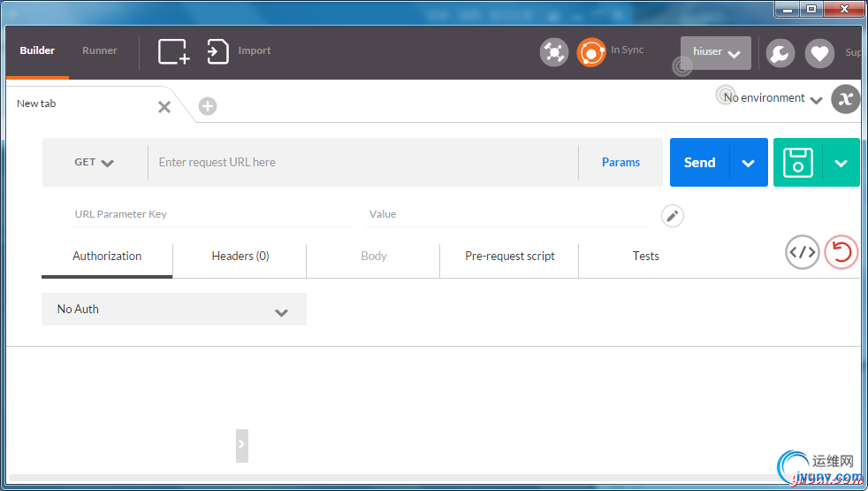
Task: Expand the GET method dropdown
Action: (x=94, y=163)
